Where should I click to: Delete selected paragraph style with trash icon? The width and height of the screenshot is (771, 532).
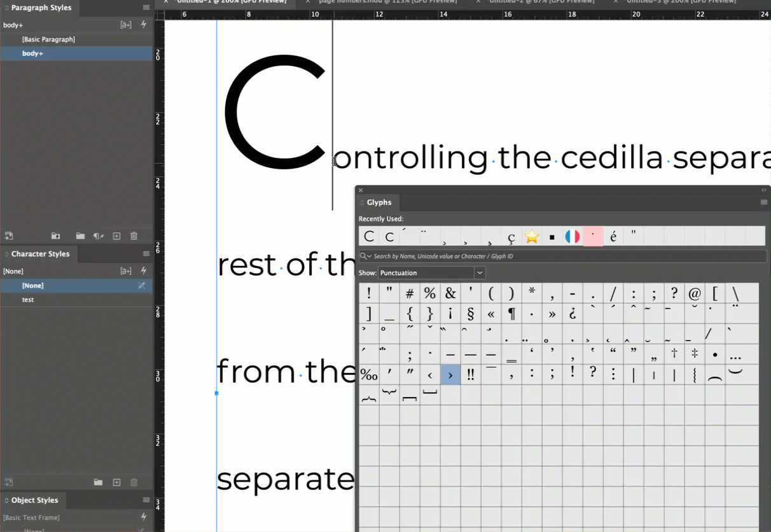click(134, 236)
